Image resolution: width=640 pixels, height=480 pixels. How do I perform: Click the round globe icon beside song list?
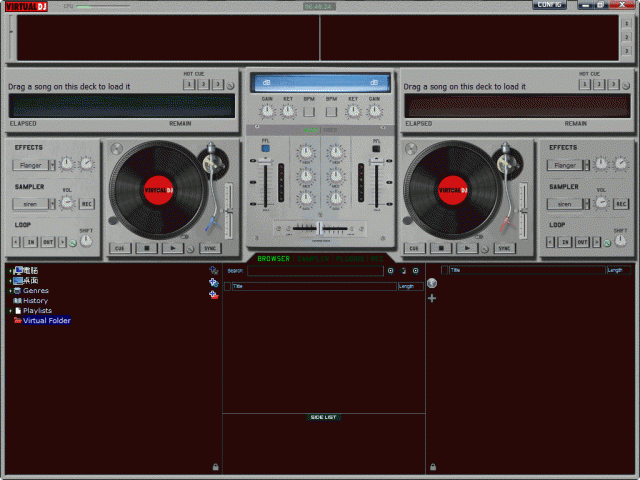(x=432, y=283)
